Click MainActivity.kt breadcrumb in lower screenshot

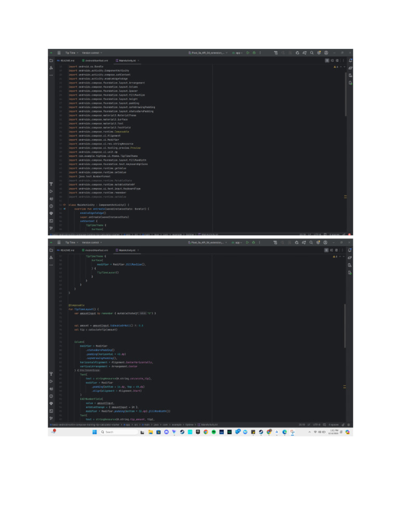[x=208, y=424]
